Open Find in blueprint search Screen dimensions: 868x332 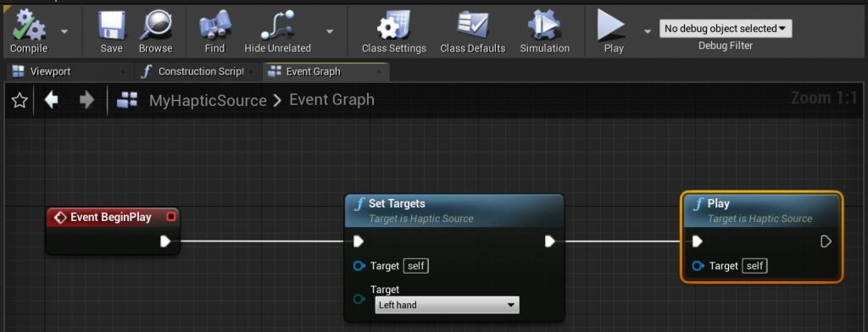[x=214, y=31]
